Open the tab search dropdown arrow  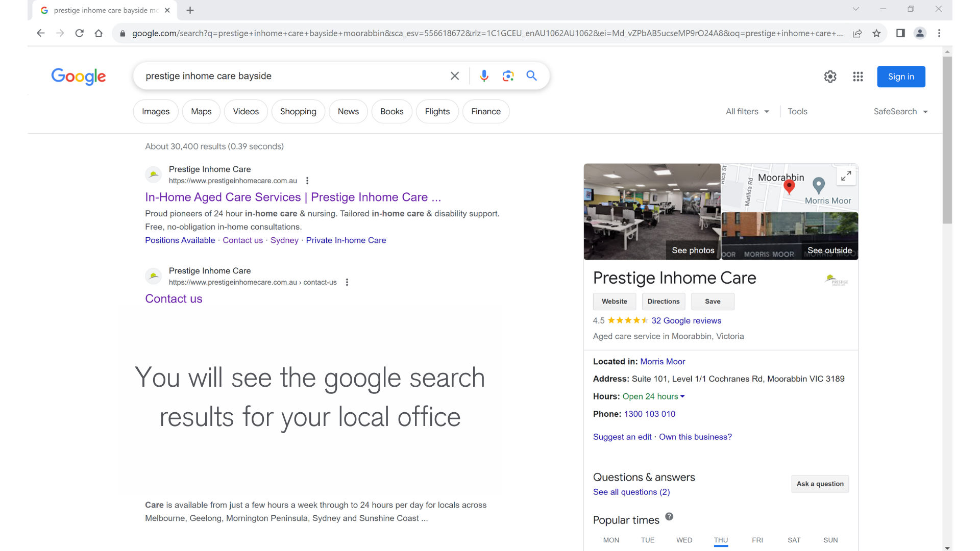click(x=856, y=9)
